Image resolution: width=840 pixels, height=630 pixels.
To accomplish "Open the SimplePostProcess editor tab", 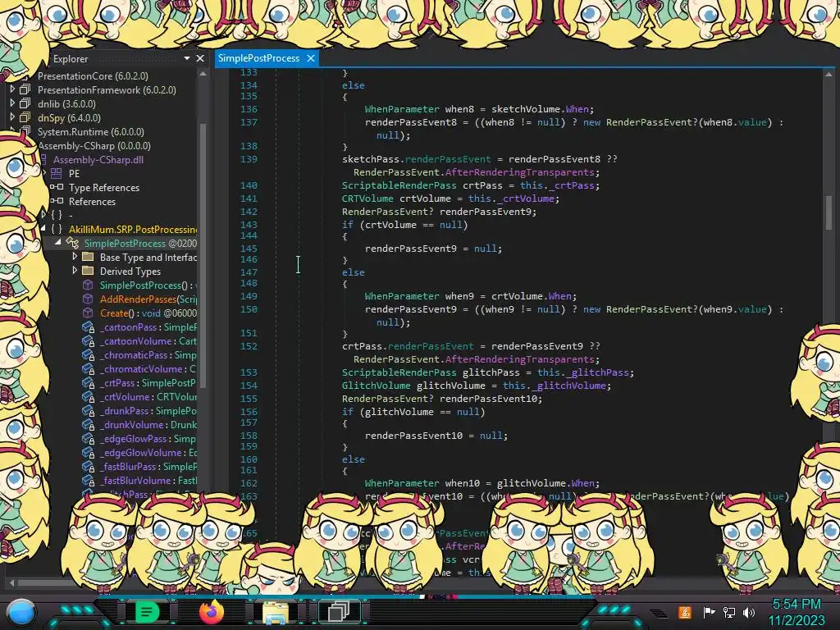I will pyautogui.click(x=258, y=58).
